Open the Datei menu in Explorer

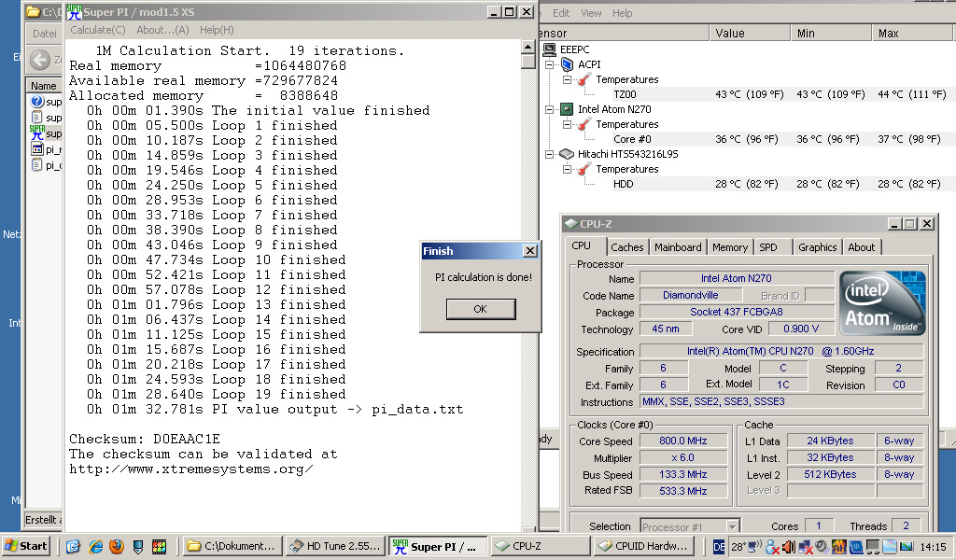coord(45,34)
